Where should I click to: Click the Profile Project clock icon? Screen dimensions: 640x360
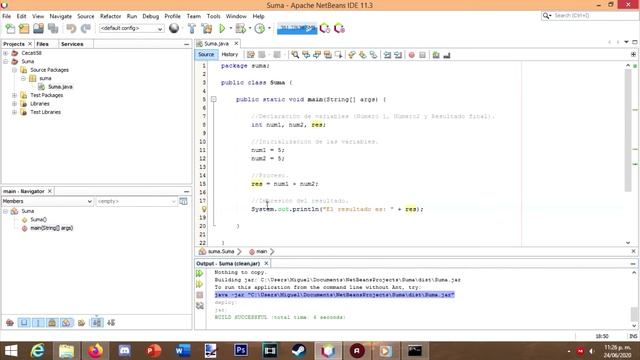pos(260,29)
